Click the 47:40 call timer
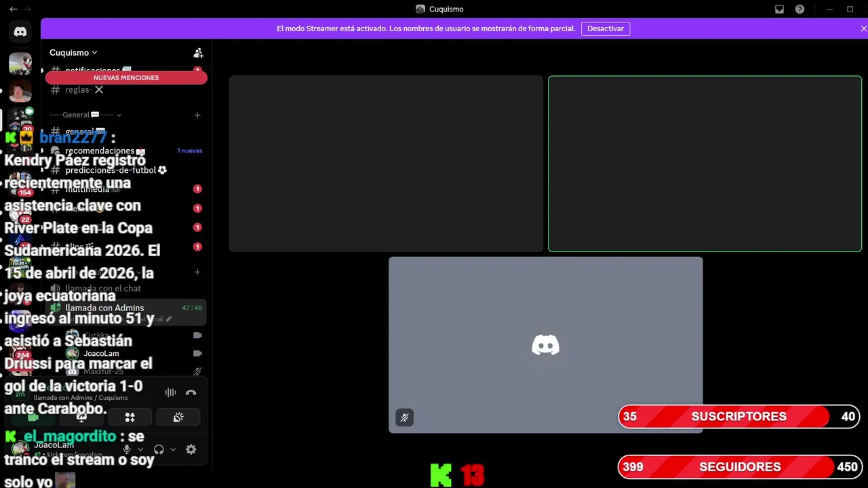 pyautogui.click(x=192, y=308)
